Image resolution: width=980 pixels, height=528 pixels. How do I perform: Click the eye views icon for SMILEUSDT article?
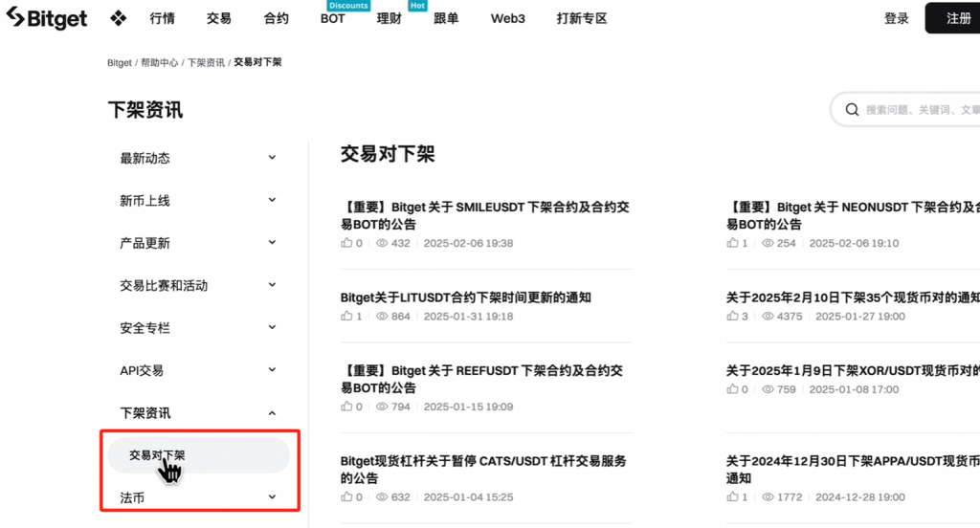pyautogui.click(x=382, y=243)
